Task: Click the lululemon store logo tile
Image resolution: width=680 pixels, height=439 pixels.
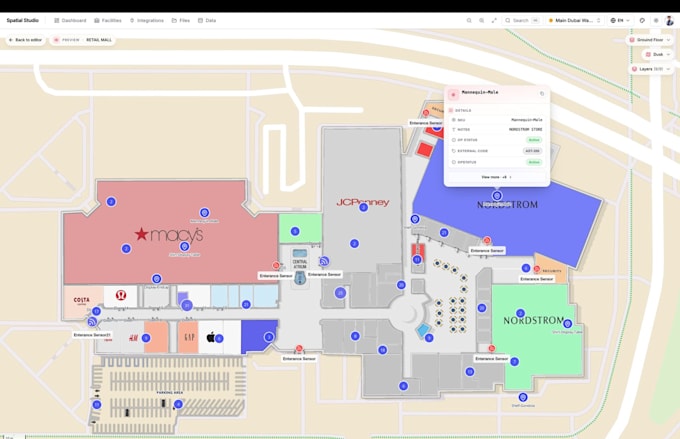Action: tap(121, 295)
